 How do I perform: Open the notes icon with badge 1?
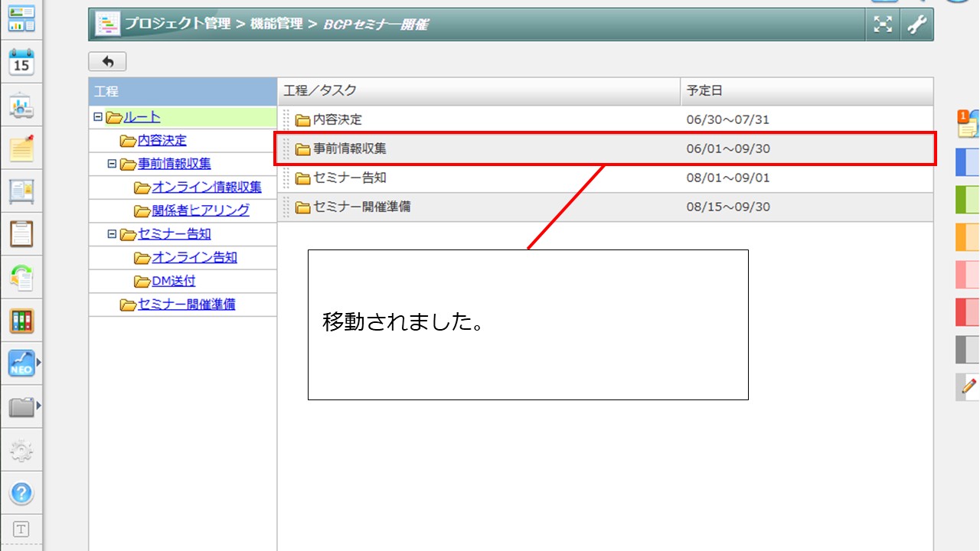pyautogui.click(x=969, y=124)
